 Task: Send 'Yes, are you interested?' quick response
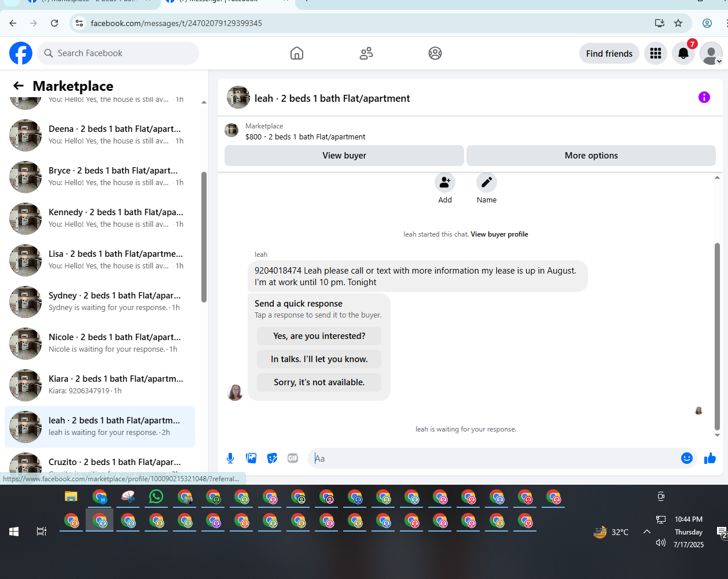[x=319, y=336]
